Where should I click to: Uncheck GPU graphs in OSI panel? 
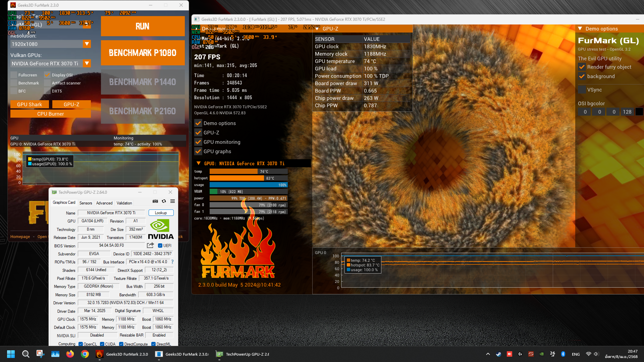198,151
